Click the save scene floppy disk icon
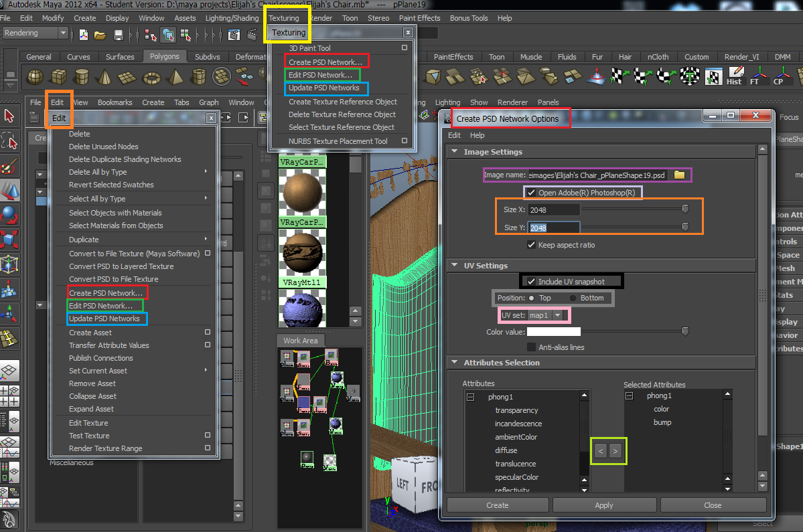This screenshot has width=803, height=532. pos(119,33)
